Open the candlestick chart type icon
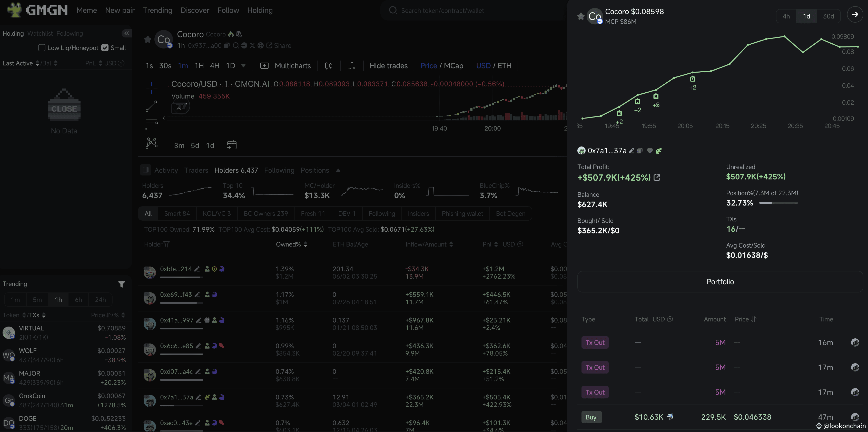 [x=329, y=66]
